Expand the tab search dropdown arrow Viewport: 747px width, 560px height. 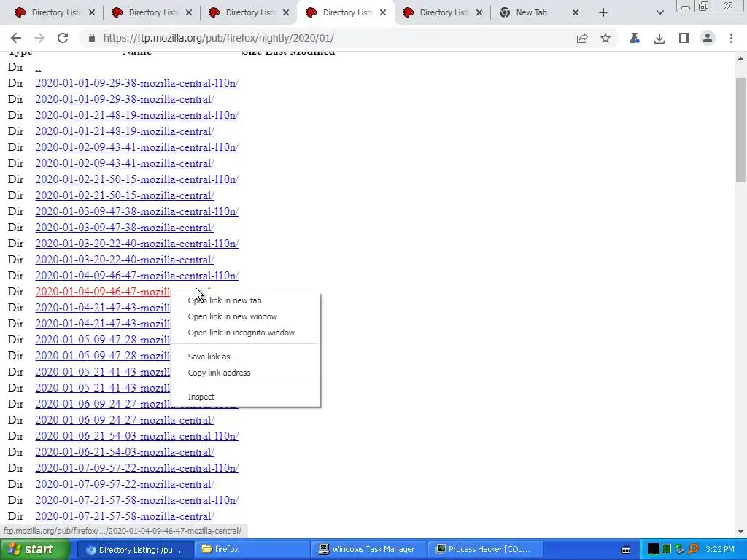coord(659,13)
